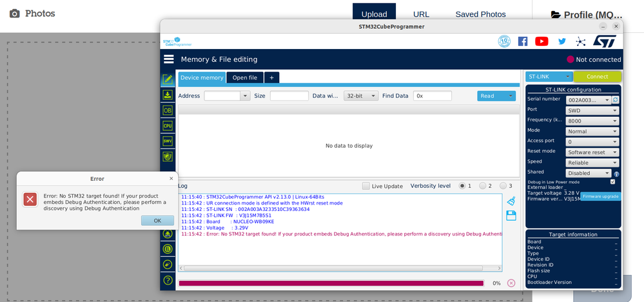Select verbosity level 3
644x302 pixels.
click(503, 186)
